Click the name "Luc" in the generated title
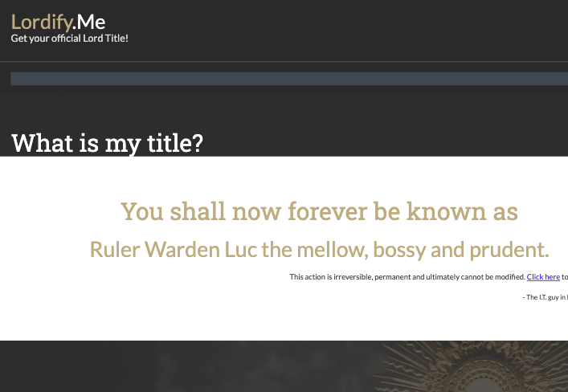 [240, 250]
